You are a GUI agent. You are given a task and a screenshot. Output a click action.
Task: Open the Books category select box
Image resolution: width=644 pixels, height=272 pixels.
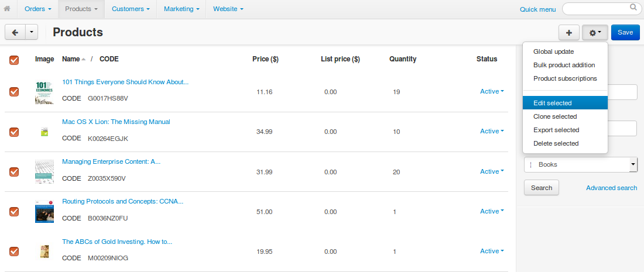(x=581, y=164)
